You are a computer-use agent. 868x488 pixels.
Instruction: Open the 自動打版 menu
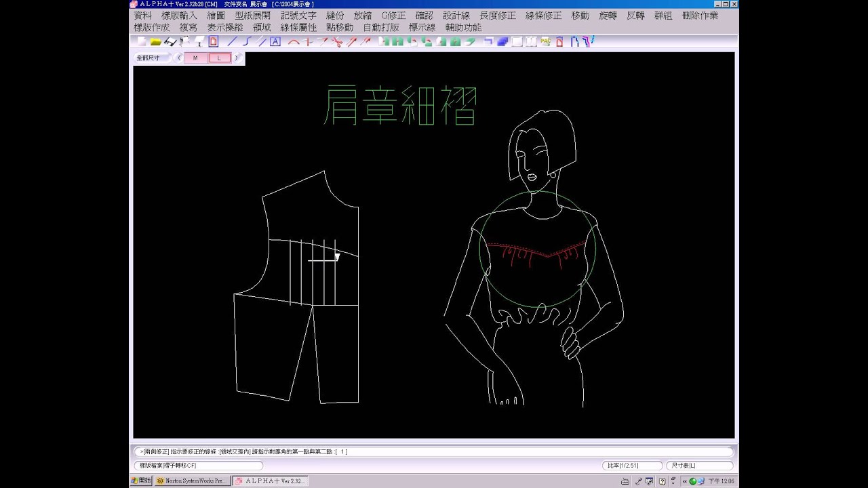tap(381, 27)
